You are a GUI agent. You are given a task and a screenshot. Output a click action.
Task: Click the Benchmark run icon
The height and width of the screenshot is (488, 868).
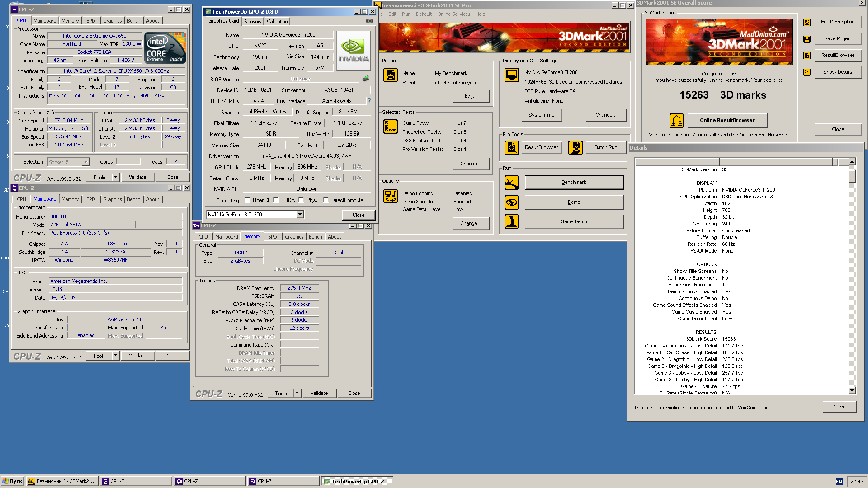pos(512,183)
